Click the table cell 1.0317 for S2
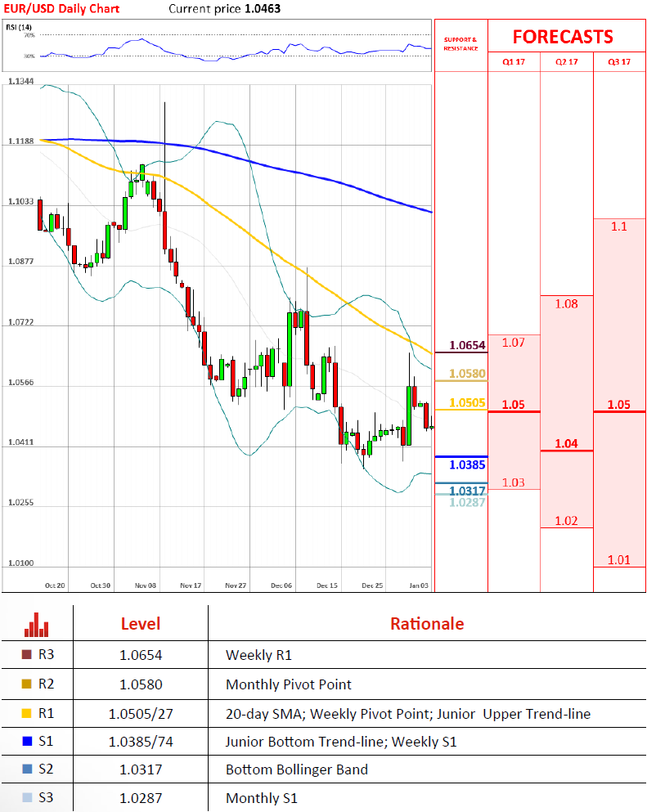The image size is (647, 812). [141, 770]
